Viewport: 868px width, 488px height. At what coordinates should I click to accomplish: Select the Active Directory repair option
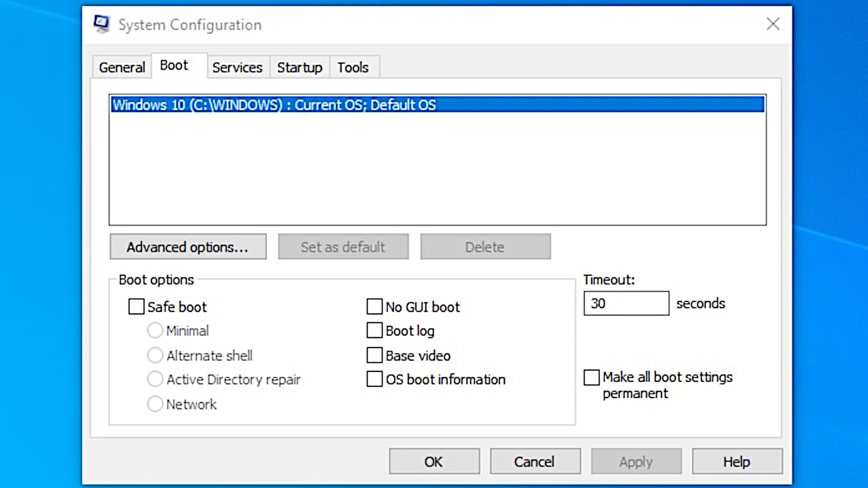(x=155, y=379)
